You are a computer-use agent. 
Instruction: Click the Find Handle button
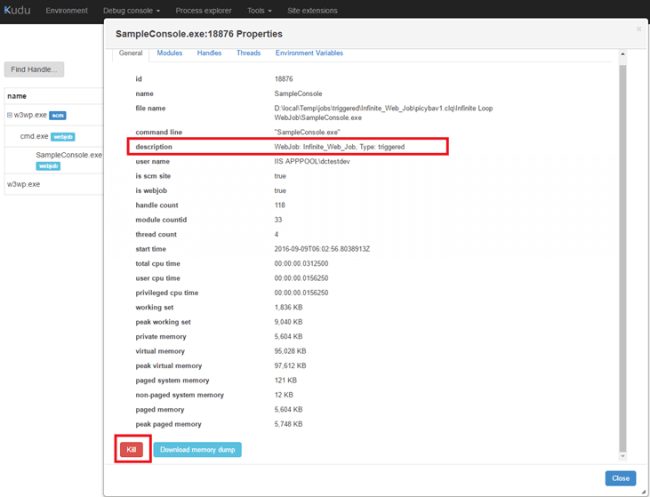[x=34, y=69]
